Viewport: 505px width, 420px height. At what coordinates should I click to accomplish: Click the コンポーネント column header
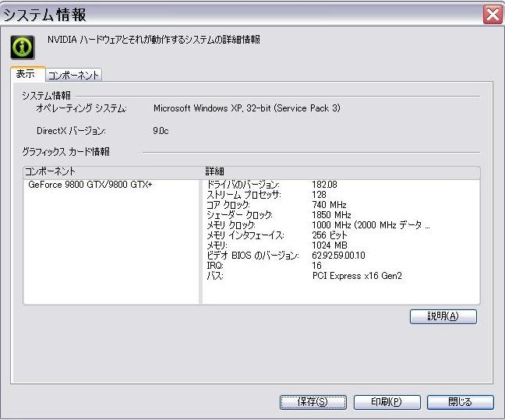[112, 171]
